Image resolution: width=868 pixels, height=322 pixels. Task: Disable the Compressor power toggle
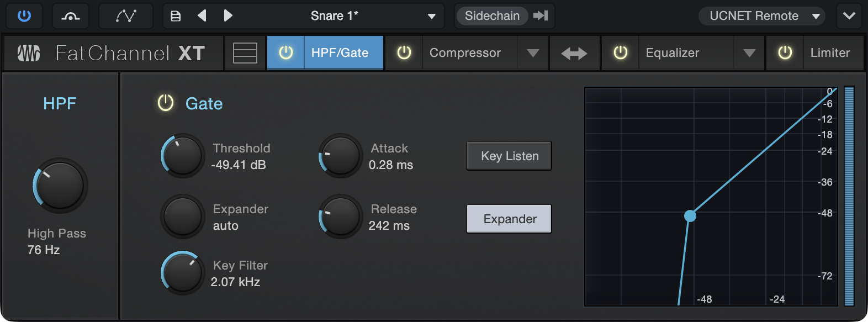[x=404, y=53]
